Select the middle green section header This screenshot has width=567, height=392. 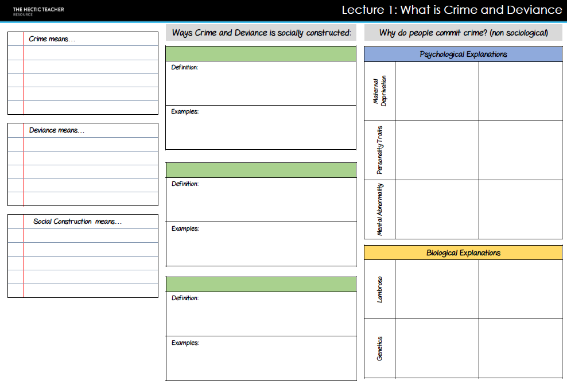(x=261, y=168)
